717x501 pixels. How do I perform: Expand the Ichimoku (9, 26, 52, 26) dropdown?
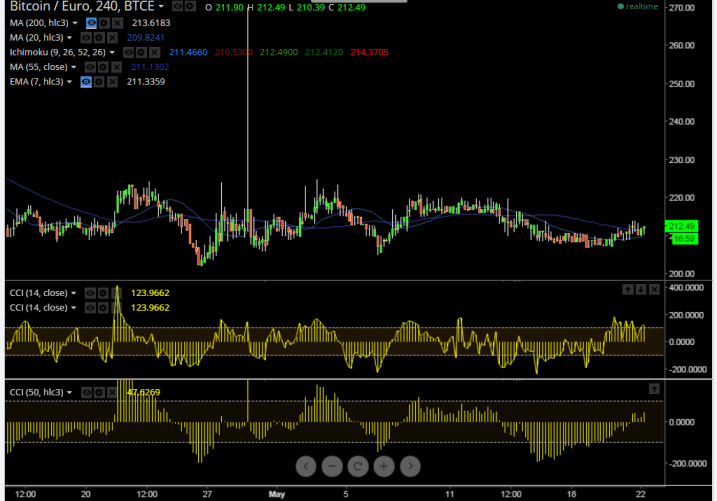112,52
